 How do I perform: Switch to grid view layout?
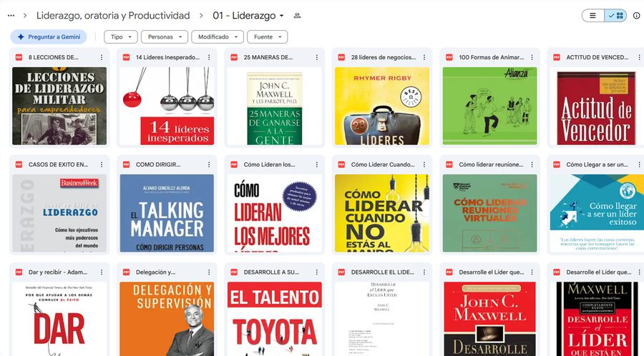click(x=615, y=16)
